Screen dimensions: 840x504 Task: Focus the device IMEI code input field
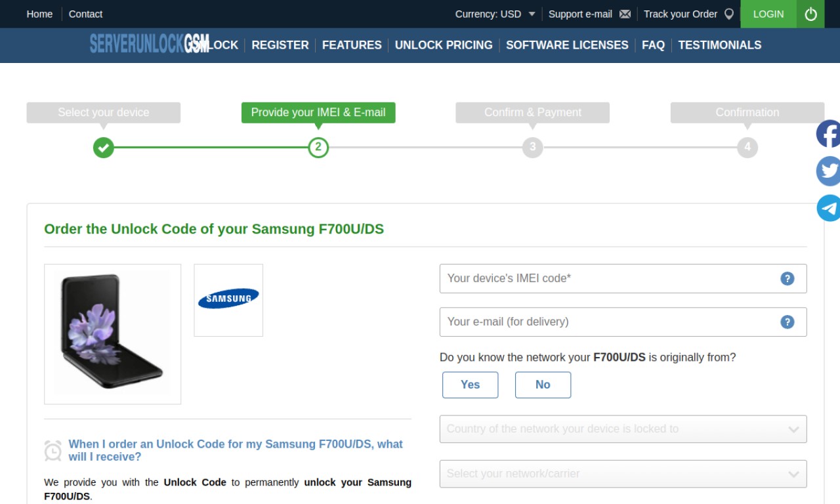[x=623, y=278]
